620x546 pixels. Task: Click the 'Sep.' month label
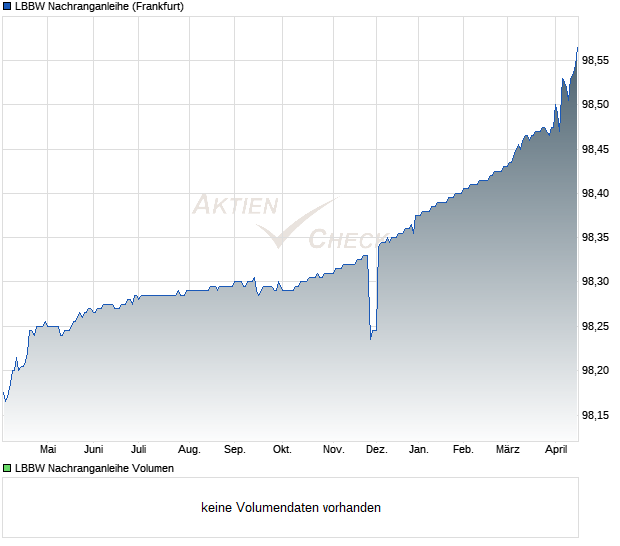tap(235, 450)
